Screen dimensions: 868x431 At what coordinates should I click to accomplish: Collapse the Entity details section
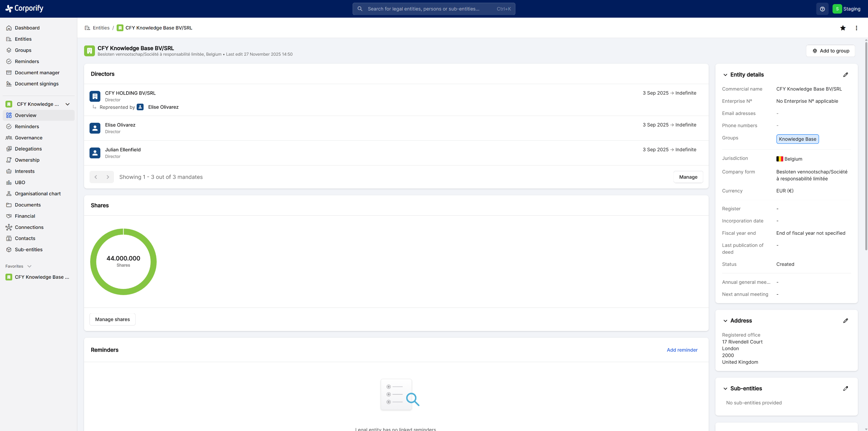click(x=725, y=75)
